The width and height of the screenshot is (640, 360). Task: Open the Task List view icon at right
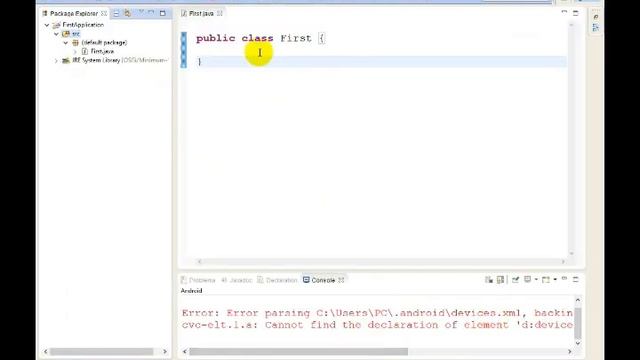click(596, 17)
